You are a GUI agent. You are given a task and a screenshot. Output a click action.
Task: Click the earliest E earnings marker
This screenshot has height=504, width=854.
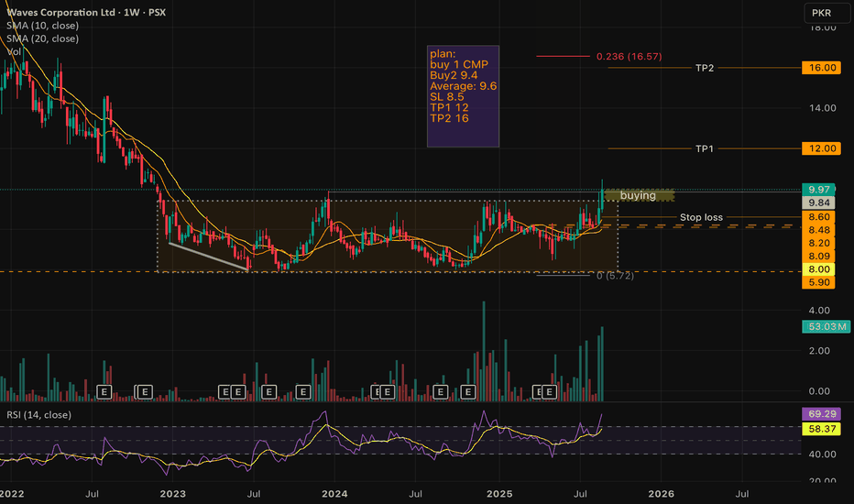point(104,392)
